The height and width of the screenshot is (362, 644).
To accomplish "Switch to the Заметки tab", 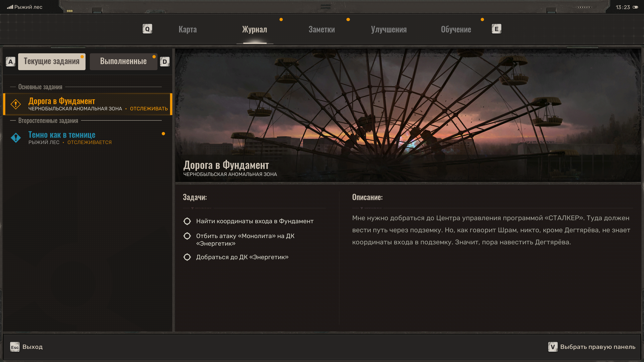I will point(321,29).
